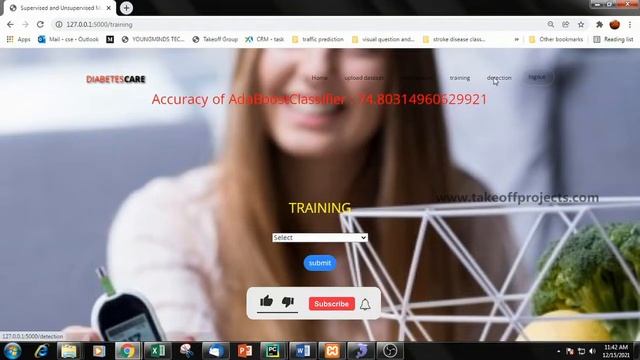Viewport: 640px width, 360px height.
Task: Open the Chrome extensions puzzle icon
Action: point(599,24)
